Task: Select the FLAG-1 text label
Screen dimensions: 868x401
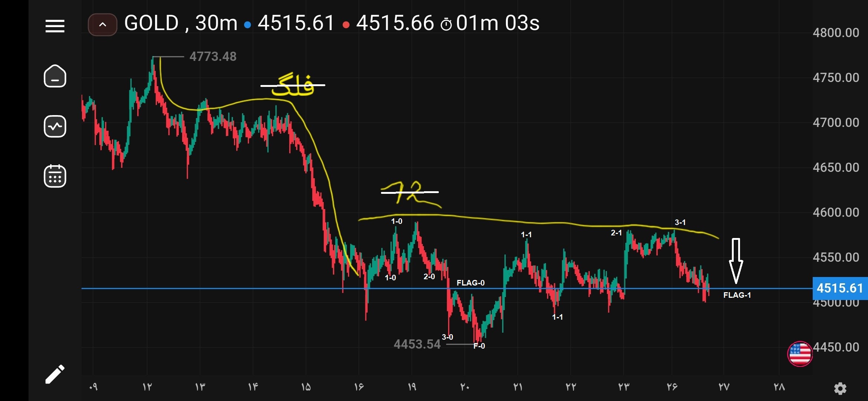Action: [737, 295]
